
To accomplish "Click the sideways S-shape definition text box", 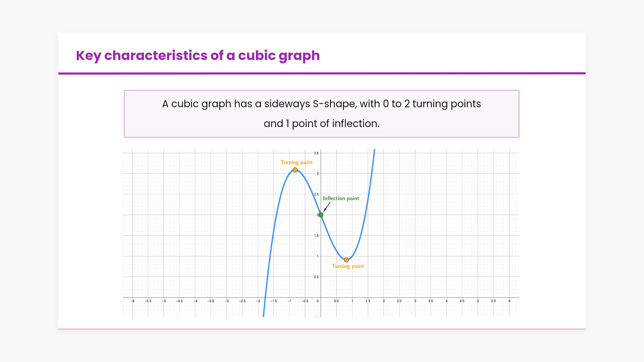I will [321, 114].
